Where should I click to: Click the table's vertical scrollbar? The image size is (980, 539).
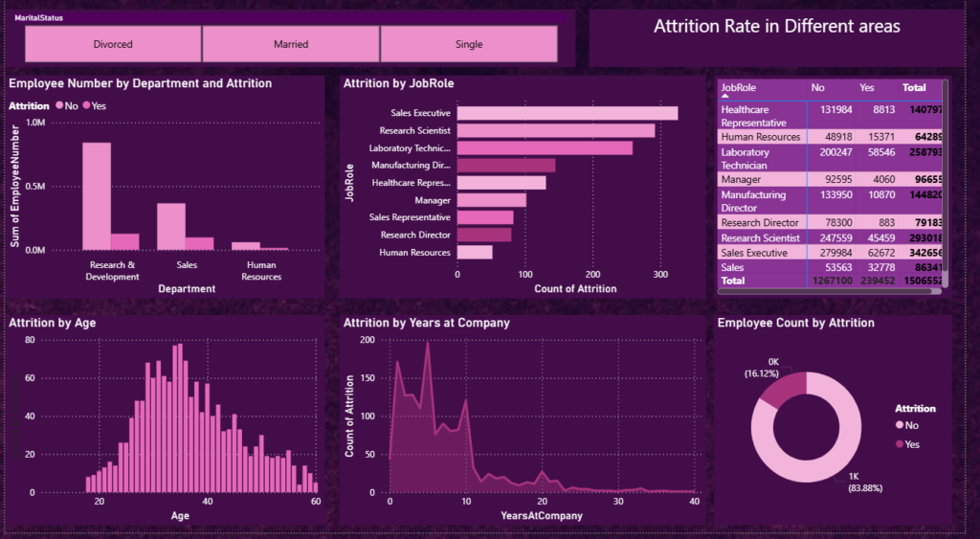pyautogui.click(x=945, y=182)
